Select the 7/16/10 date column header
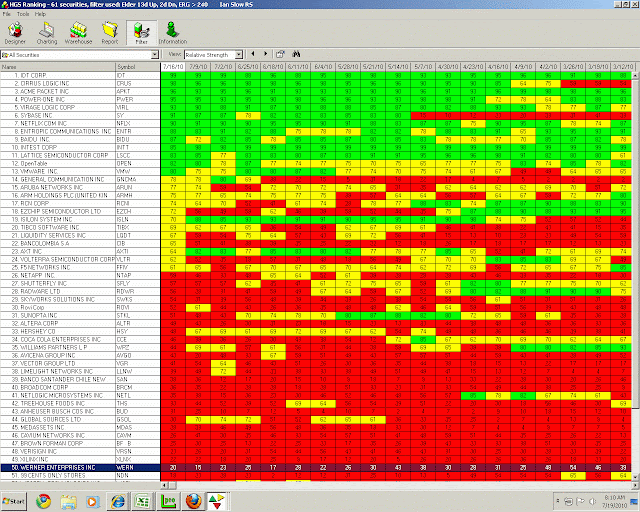The width and height of the screenshot is (640, 512). pyautogui.click(x=173, y=67)
